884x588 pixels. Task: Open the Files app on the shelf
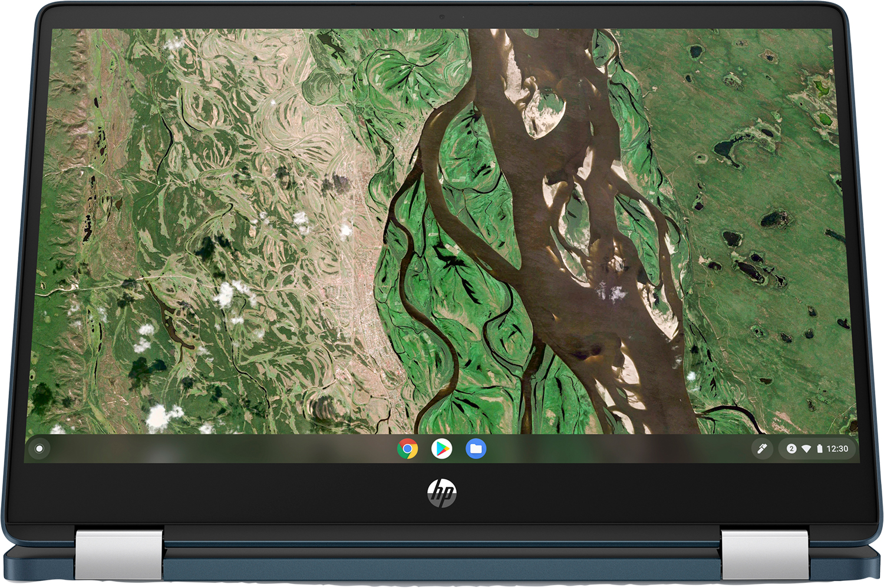point(476,449)
